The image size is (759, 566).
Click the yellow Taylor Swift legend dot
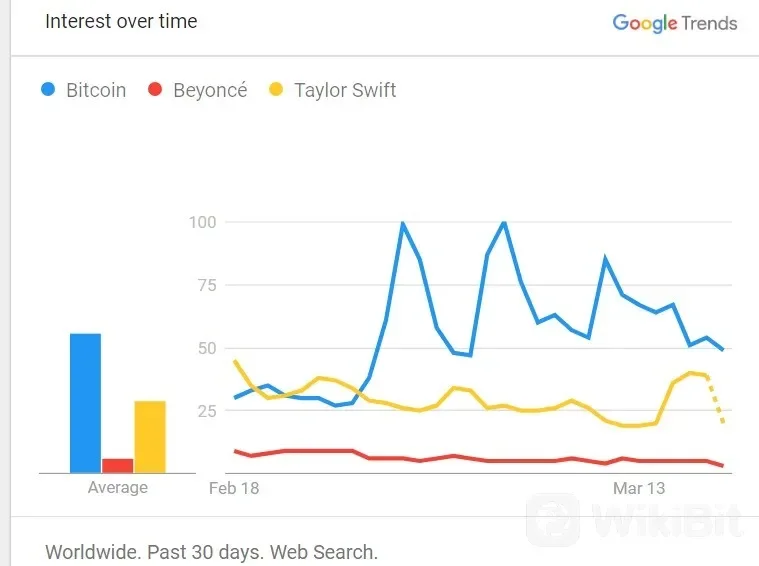(x=275, y=90)
